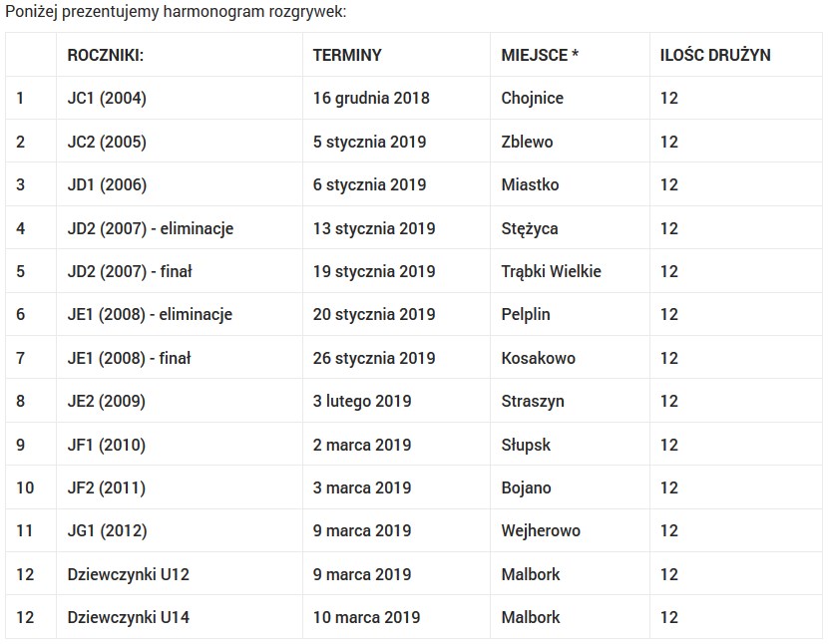Image resolution: width=829 pixels, height=644 pixels.
Task: Click JD2 (2007) - eliminacje cell
Action: (150, 228)
